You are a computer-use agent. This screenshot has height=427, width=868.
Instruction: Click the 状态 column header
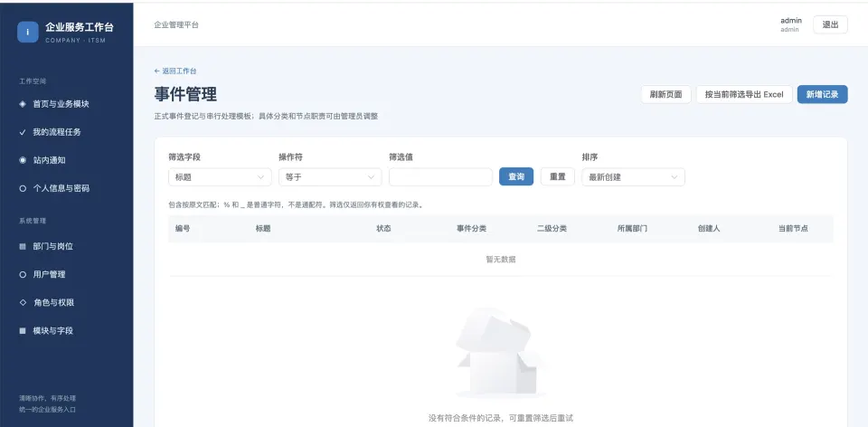click(x=383, y=228)
